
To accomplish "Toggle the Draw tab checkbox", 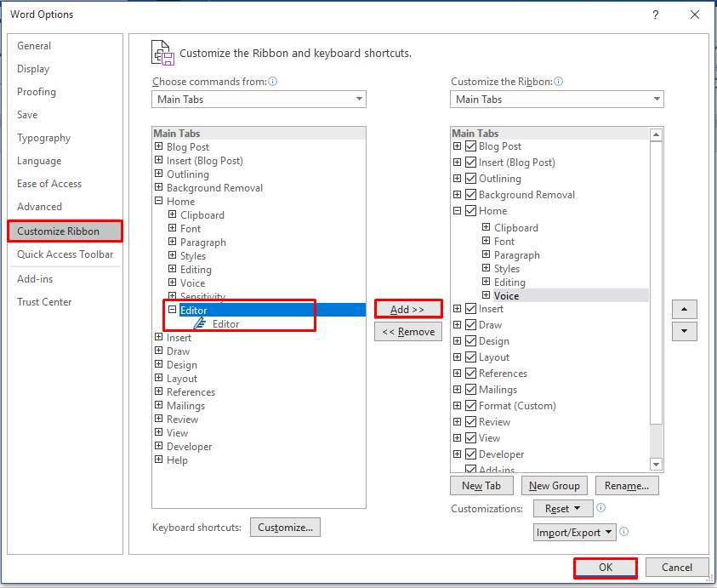I will tap(470, 325).
